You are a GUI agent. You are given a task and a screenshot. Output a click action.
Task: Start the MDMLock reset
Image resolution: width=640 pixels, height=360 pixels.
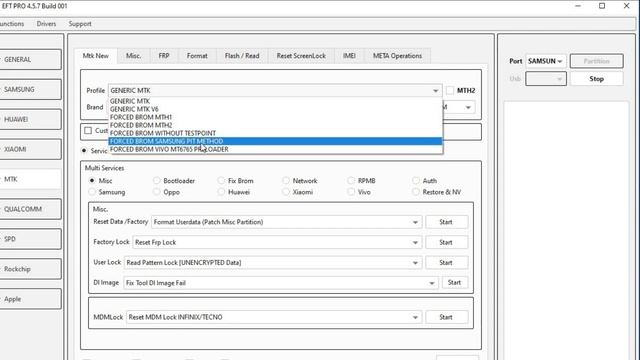[x=446, y=317]
